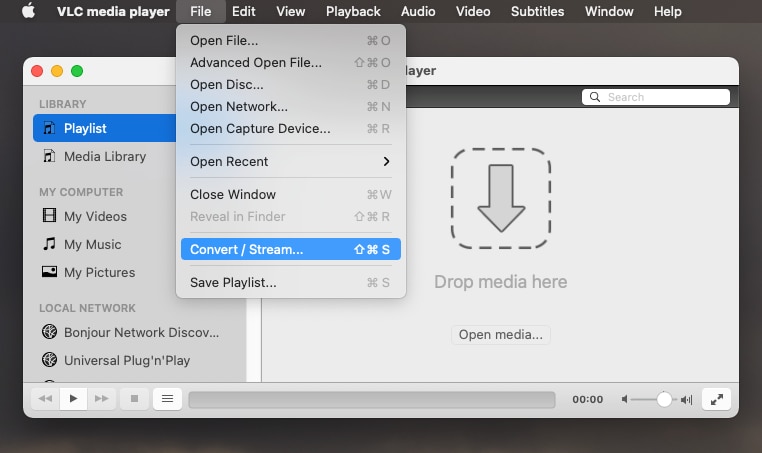The width and height of the screenshot is (762, 453).
Task: Click the Universal Plug'n'Play globe icon
Action: click(x=49, y=360)
